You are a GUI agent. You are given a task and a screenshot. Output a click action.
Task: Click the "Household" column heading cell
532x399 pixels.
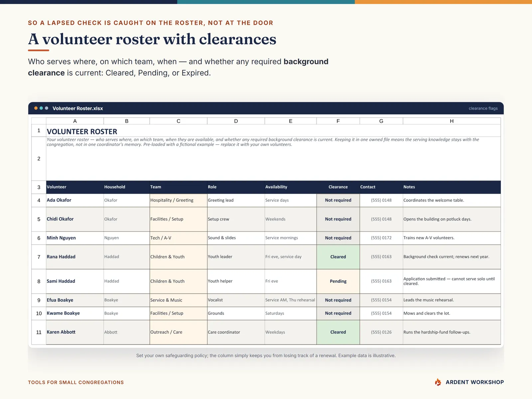point(127,187)
